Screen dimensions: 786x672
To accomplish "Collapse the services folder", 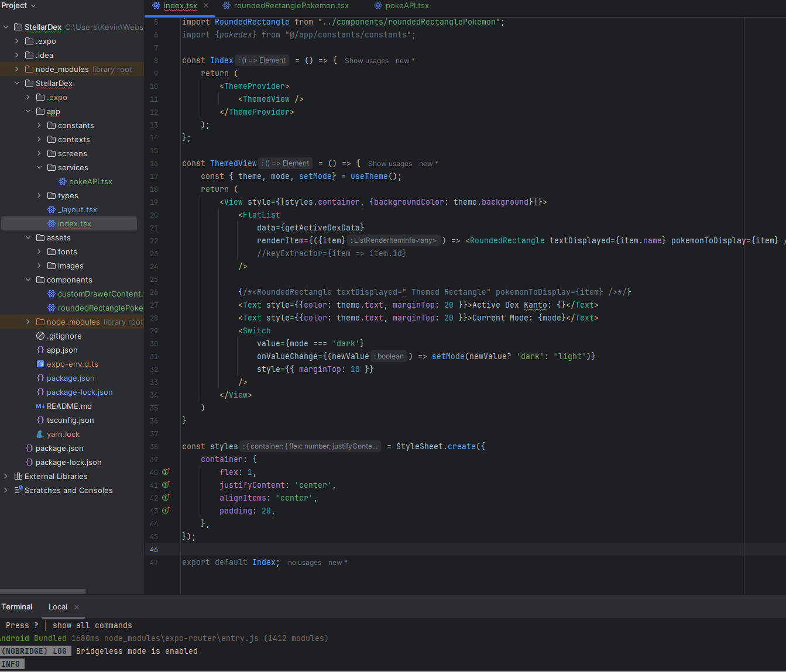I will pyautogui.click(x=39, y=167).
